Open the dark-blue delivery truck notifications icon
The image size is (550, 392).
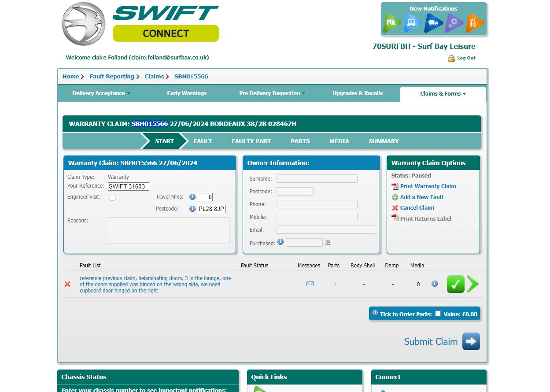pyautogui.click(x=433, y=23)
